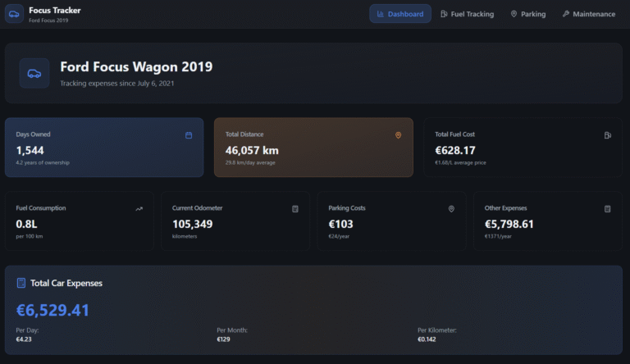
Task: Click the €6,529.41 total expenses amount
Action: pyautogui.click(x=52, y=310)
